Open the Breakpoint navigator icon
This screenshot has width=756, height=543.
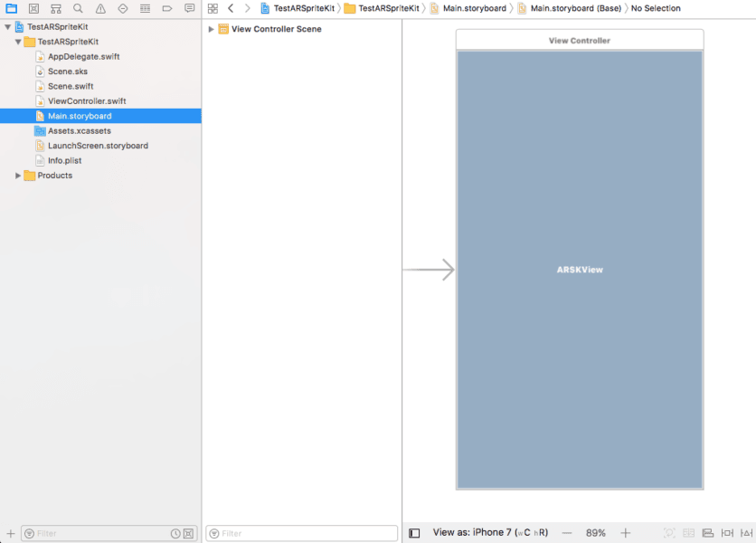pos(166,8)
